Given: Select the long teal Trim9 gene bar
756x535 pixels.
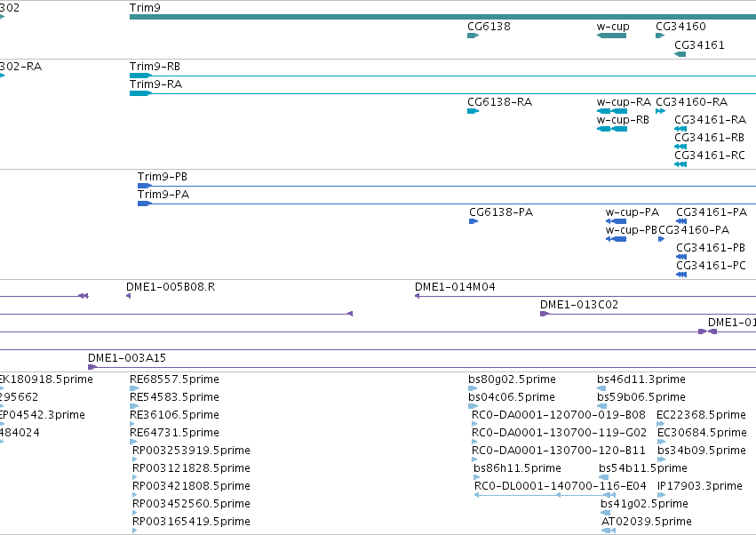Looking at the screenshot, I should point(442,18).
